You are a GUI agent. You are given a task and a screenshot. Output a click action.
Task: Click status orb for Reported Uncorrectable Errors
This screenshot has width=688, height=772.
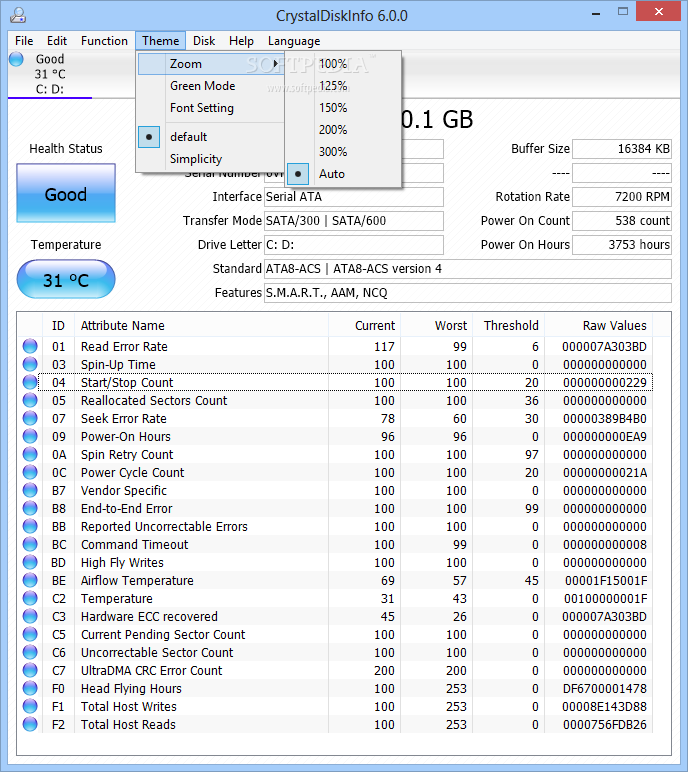(30, 526)
